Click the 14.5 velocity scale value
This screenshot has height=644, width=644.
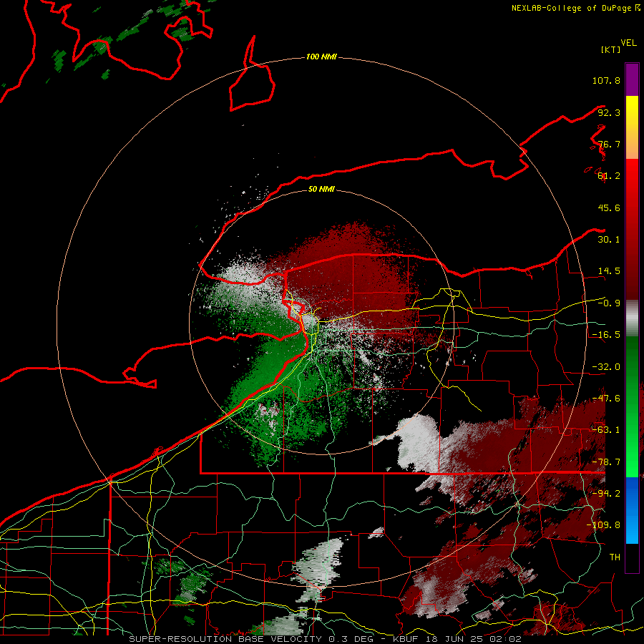pos(609,271)
